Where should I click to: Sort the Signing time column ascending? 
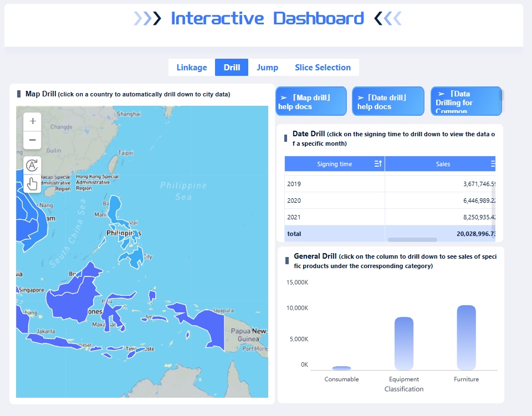click(x=378, y=164)
